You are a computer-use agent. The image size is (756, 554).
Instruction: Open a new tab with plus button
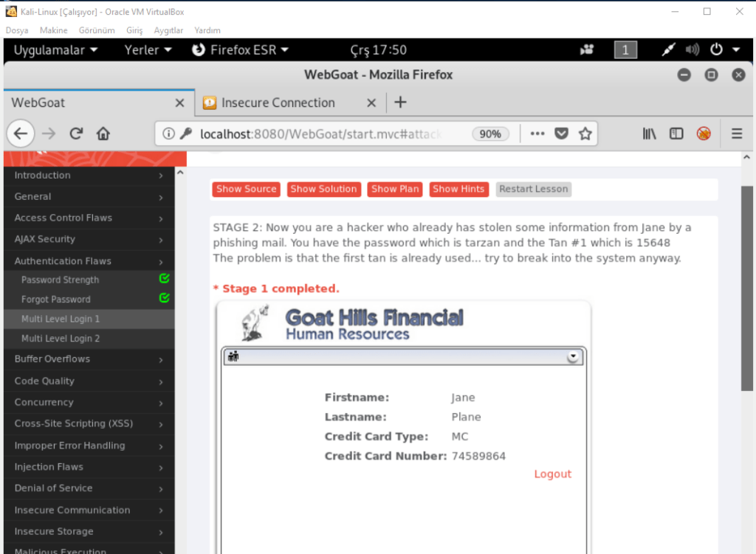click(x=400, y=103)
